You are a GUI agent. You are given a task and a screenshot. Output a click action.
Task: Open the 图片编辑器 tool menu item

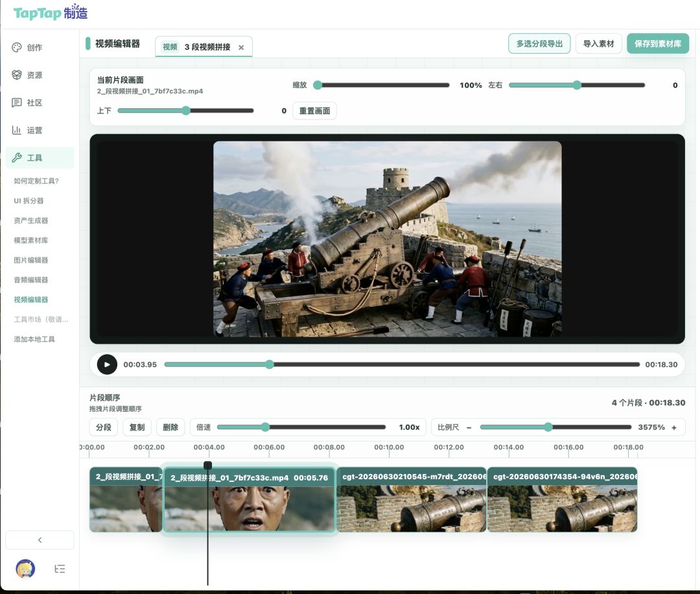pos(31,260)
